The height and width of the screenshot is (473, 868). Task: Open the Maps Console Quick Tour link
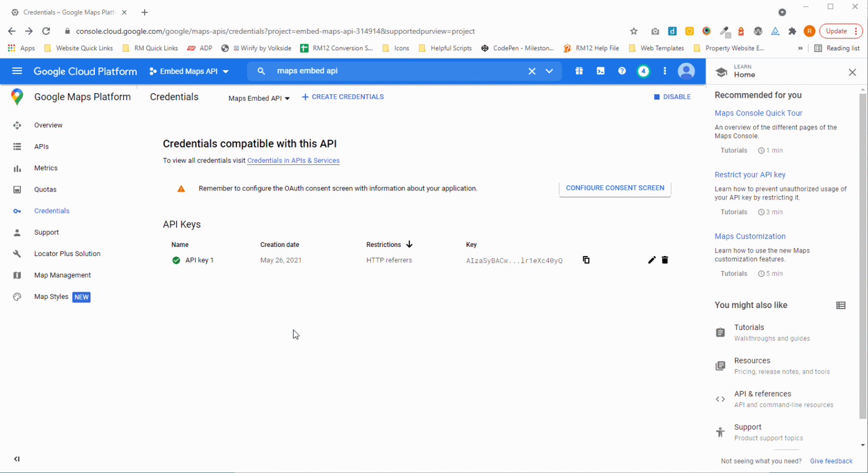point(758,113)
